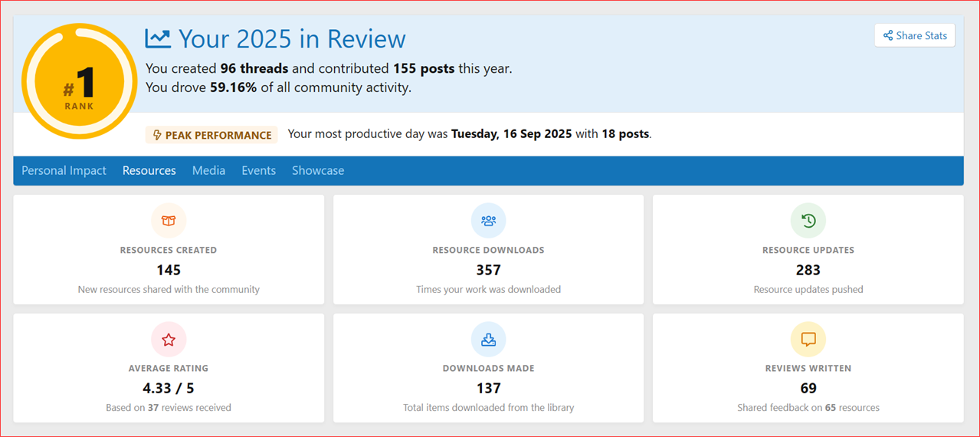Click the REVIEWS WRITTEN label

[808, 368]
